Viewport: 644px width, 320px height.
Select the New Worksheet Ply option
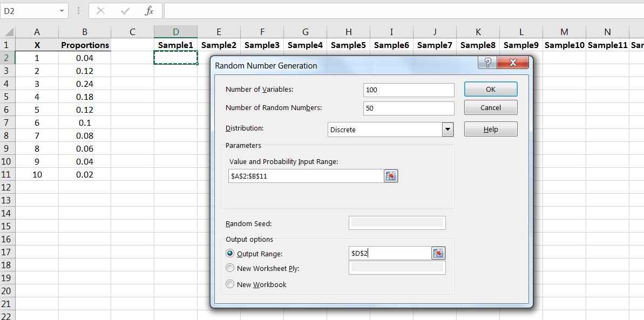(231, 268)
